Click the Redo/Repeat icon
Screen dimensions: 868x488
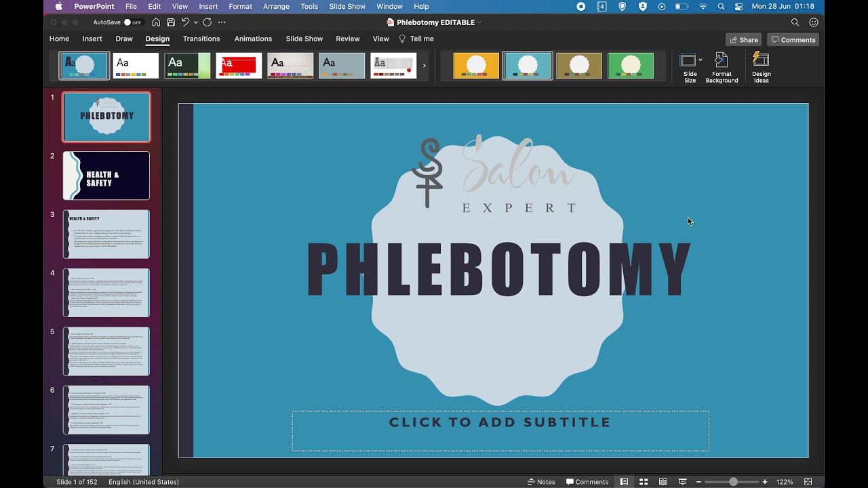(208, 22)
